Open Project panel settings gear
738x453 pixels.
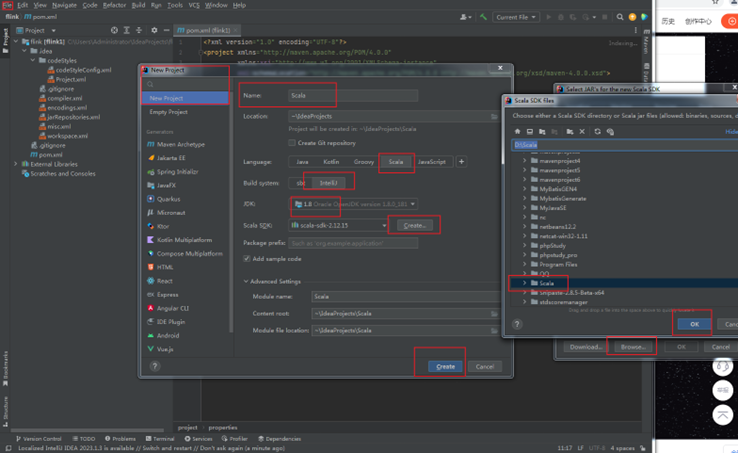154,30
